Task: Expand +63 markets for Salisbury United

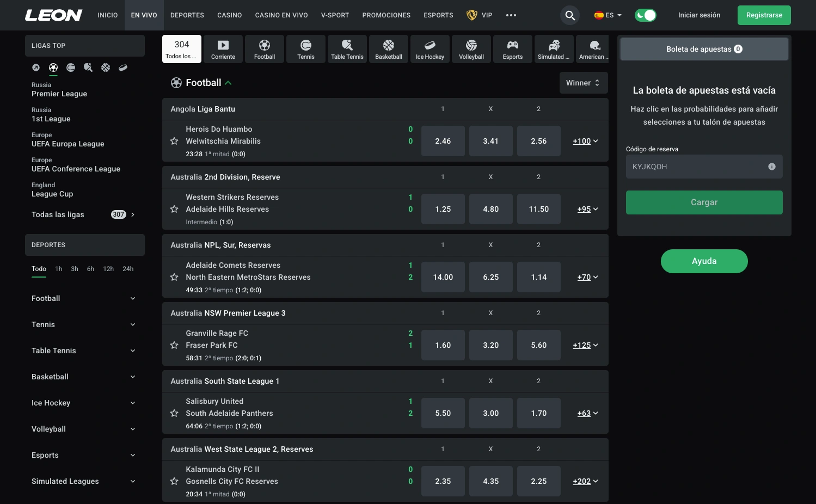Action: coord(587,413)
